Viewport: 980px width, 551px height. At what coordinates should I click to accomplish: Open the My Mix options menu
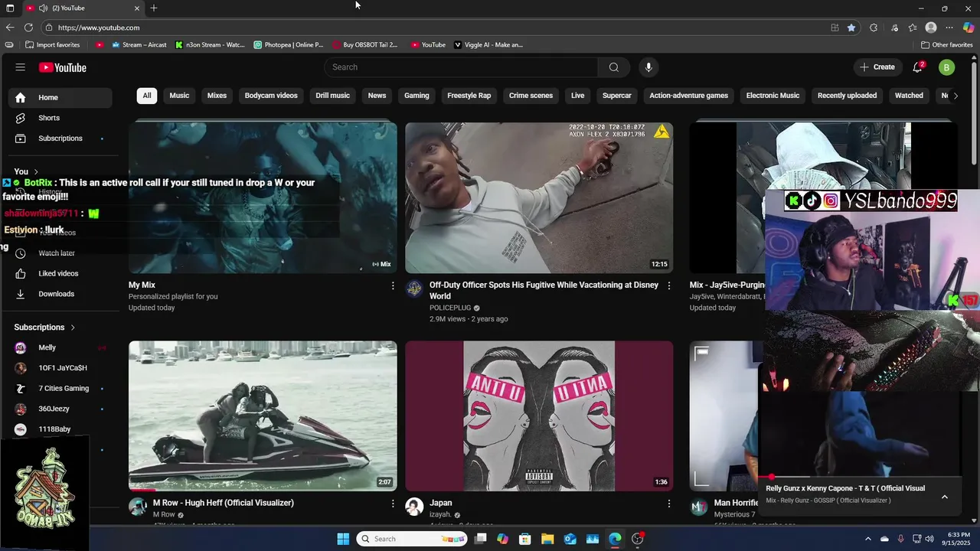[393, 285]
